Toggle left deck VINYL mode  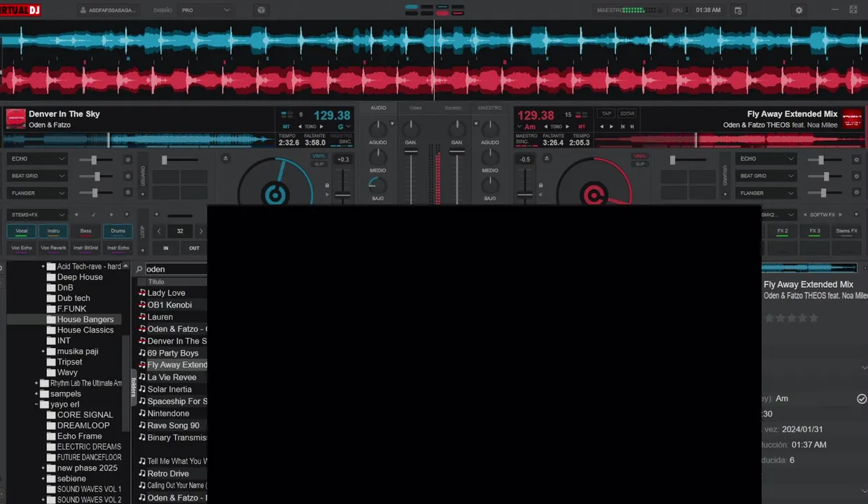[319, 156]
